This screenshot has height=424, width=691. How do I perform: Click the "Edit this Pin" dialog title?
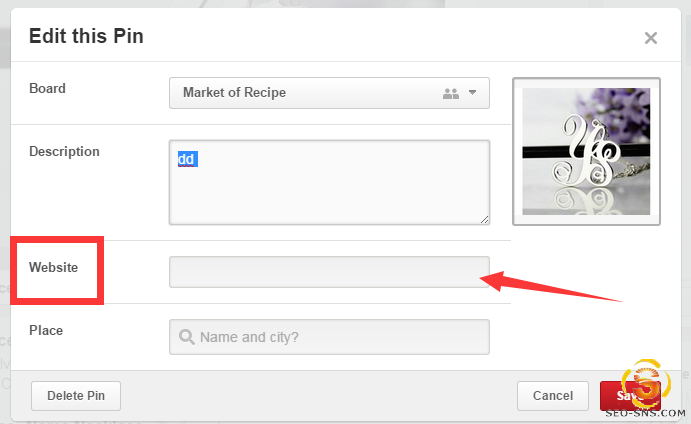[x=86, y=37]
